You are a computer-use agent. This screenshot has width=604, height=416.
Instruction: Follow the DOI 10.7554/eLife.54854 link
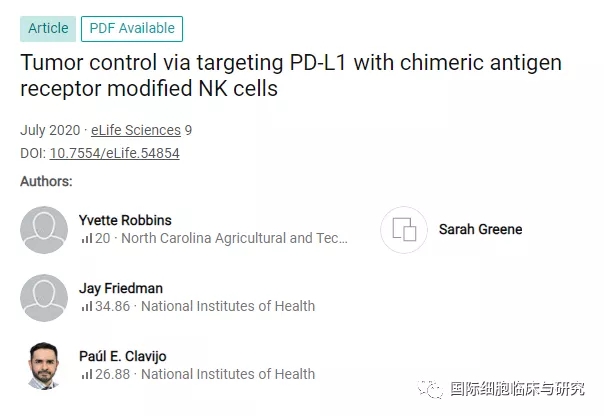(113, 153)
